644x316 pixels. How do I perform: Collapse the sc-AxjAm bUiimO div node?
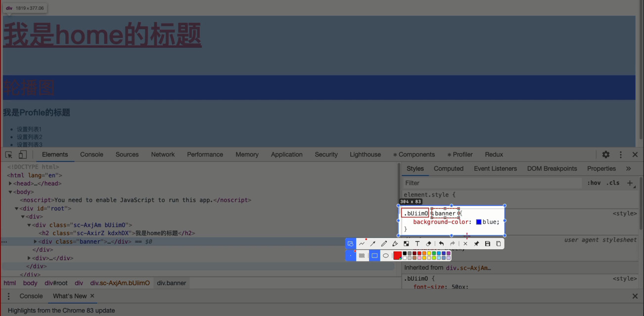pyautogui.click(x=29, y=225)
